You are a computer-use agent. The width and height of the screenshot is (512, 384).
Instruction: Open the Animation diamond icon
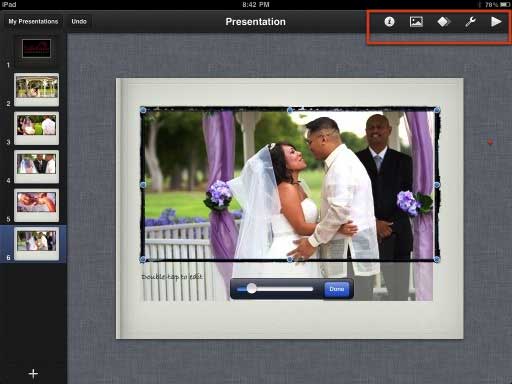tap(443, 22)
